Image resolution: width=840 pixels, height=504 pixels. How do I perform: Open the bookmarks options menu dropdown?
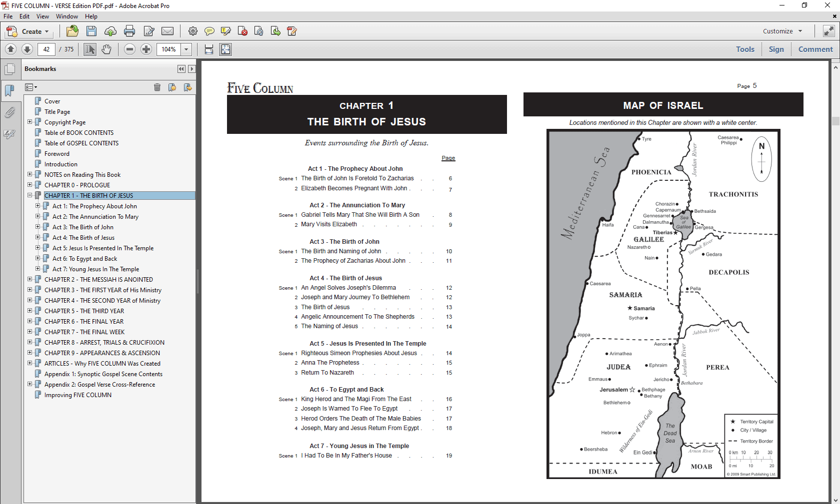(x=31, y=87)
